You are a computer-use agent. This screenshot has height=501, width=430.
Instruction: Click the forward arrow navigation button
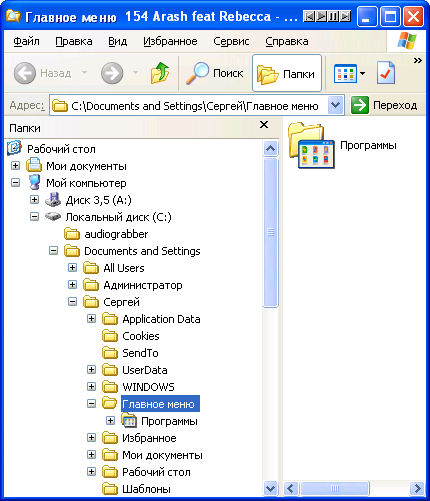(x=112, y=73)
